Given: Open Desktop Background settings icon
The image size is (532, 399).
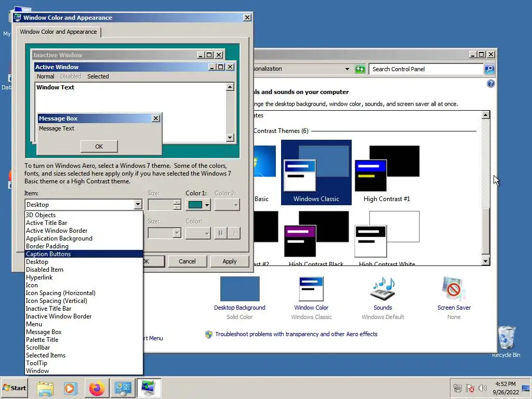Looking at the screenshot, I should tap(240, 289).
